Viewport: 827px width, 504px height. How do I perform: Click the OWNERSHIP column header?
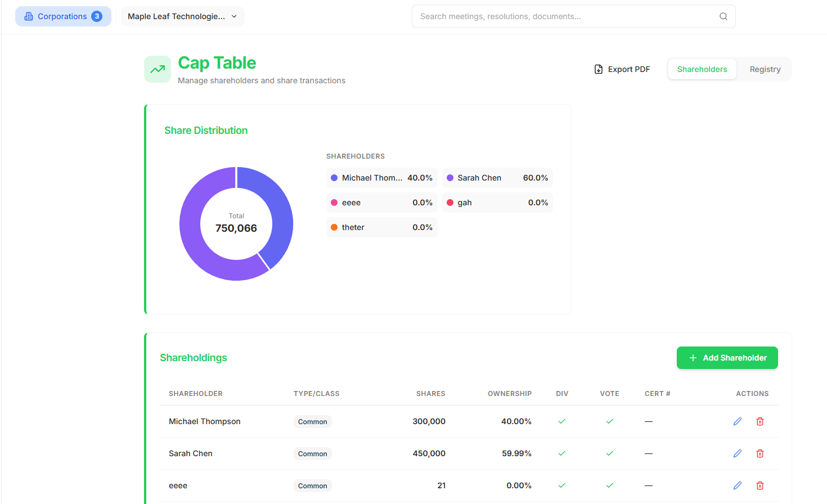[x=510, y=394]
